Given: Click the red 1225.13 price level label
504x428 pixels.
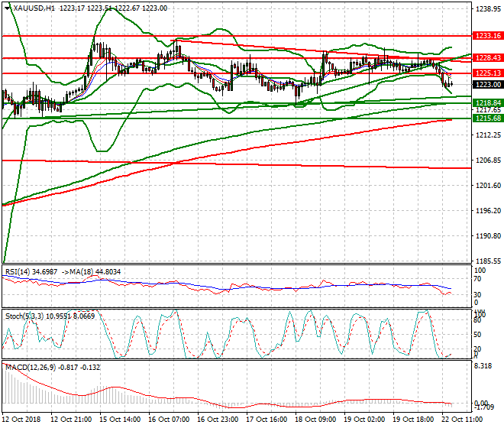Looking at the screenshot, I should click(488, 73).
